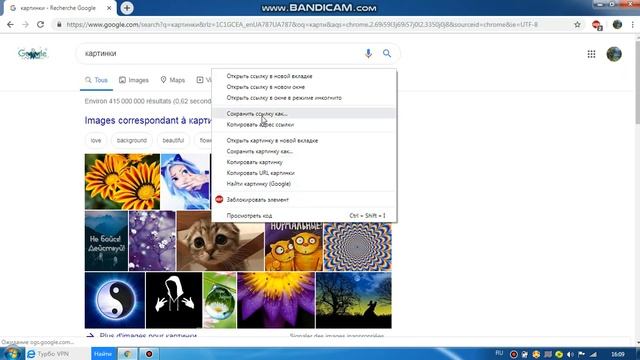The image size is (640, 360).
Task: Choose Найти картинку (Google)
Action: pyautogui.click(x=304, y=184)
